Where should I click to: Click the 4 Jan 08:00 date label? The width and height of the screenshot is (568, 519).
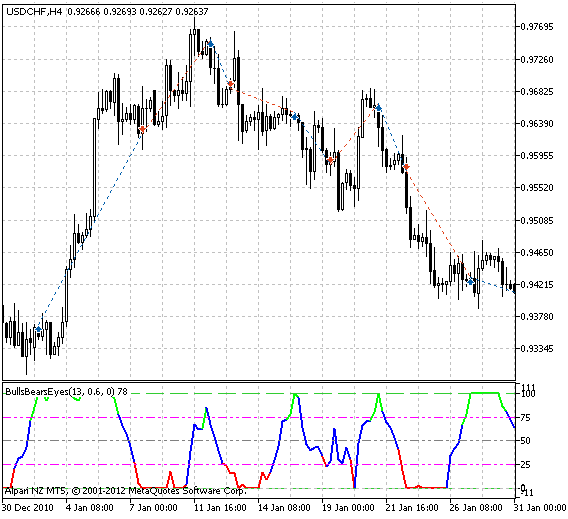[89, 508]
